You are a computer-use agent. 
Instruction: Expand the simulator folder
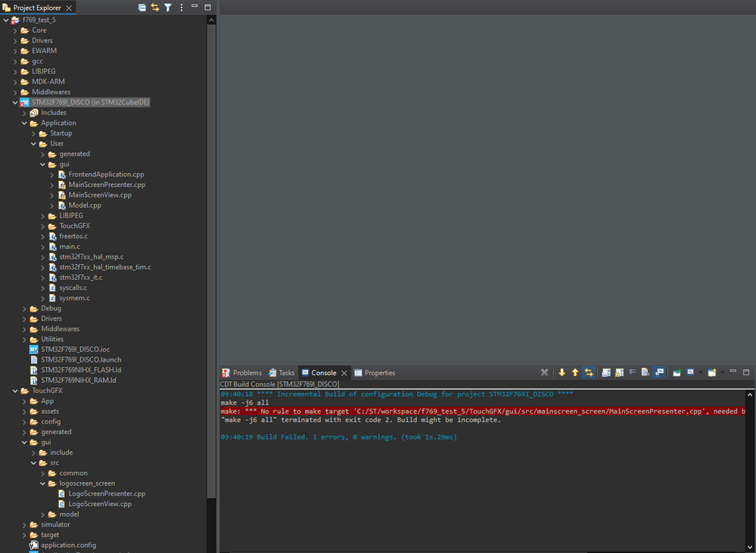[x=24, y=524]
